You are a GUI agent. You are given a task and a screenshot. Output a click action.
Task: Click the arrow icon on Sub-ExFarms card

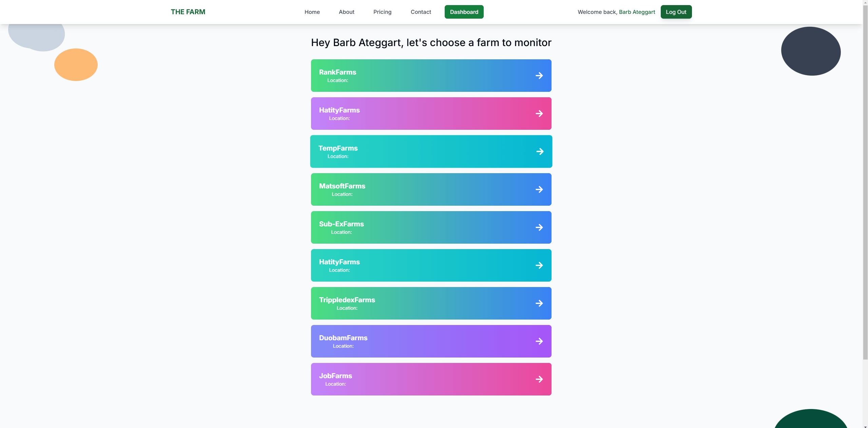click(539, 227)
